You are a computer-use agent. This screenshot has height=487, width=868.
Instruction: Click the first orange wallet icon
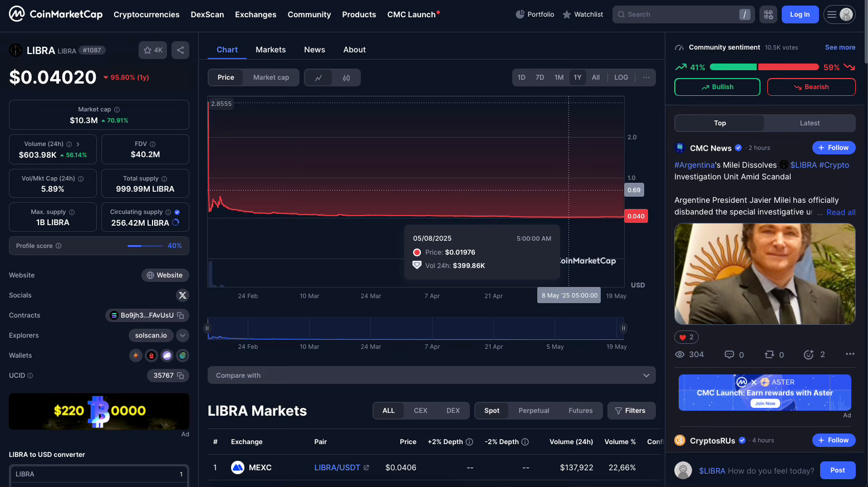(x=135, y=355)
